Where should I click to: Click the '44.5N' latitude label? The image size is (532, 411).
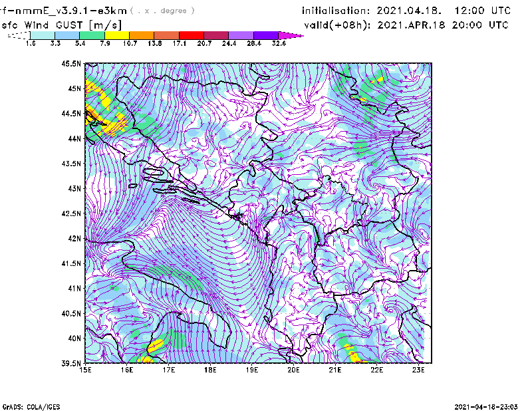point(71,113)
